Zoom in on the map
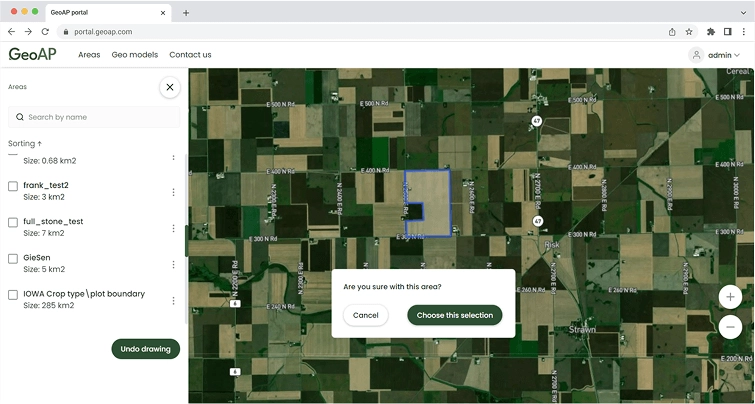This screenshot has width=755, height=404. coord(730,297)
